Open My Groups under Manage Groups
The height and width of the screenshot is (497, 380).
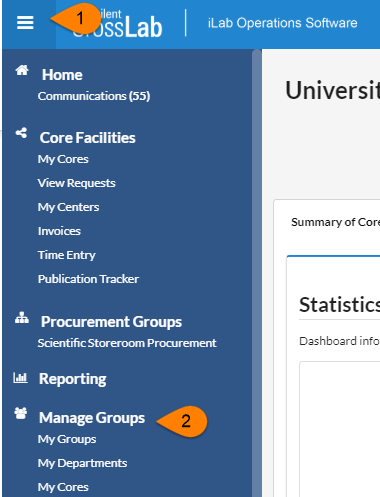click(x=67, y=439)
